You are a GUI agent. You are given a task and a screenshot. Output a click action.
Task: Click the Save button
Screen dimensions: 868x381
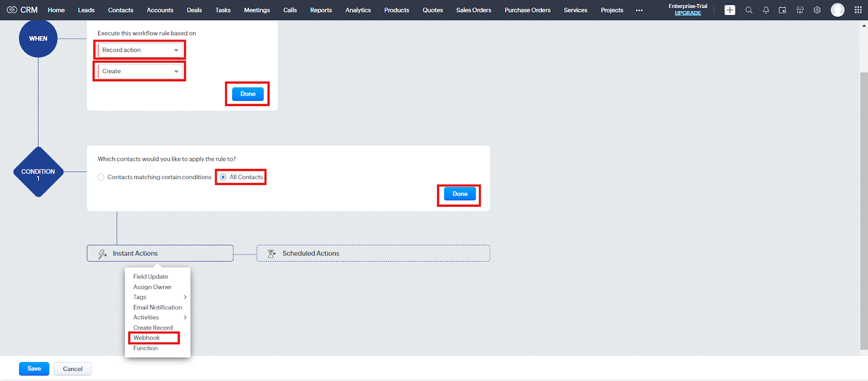(x=34, y=369)
